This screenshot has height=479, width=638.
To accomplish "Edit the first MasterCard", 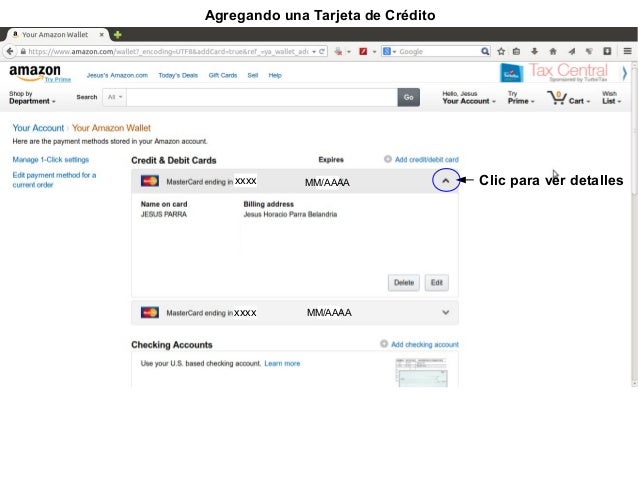I will point(437,282).
